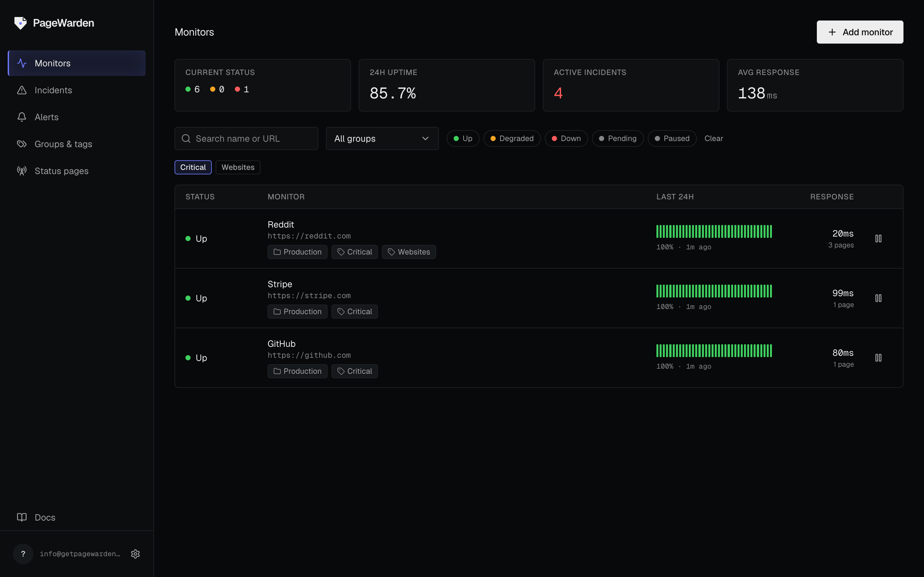This screenshot has height=577, width=924.
Task: Click the PageWarden shield logo
Action: tap(20, 23)
